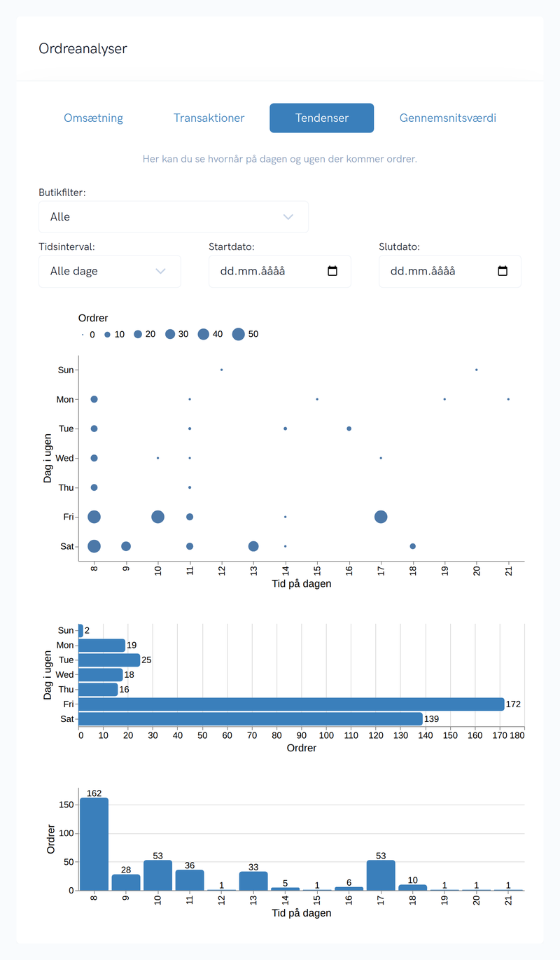The height and width of the screenshot is (960, 560).
Task: Select the Saturday bar showing 139 orders
Action: click(251, 719)
